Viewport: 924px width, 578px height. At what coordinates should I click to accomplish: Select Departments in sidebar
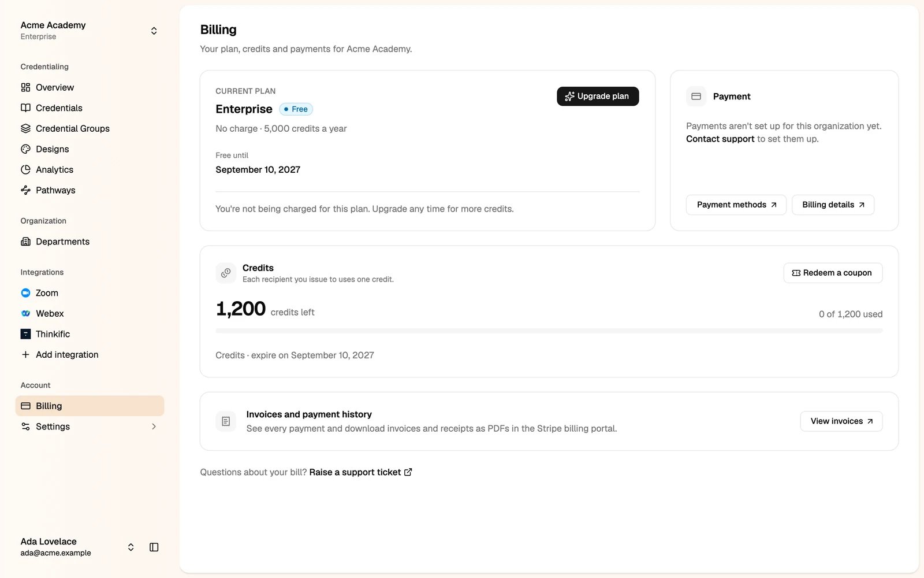[90, 242]
